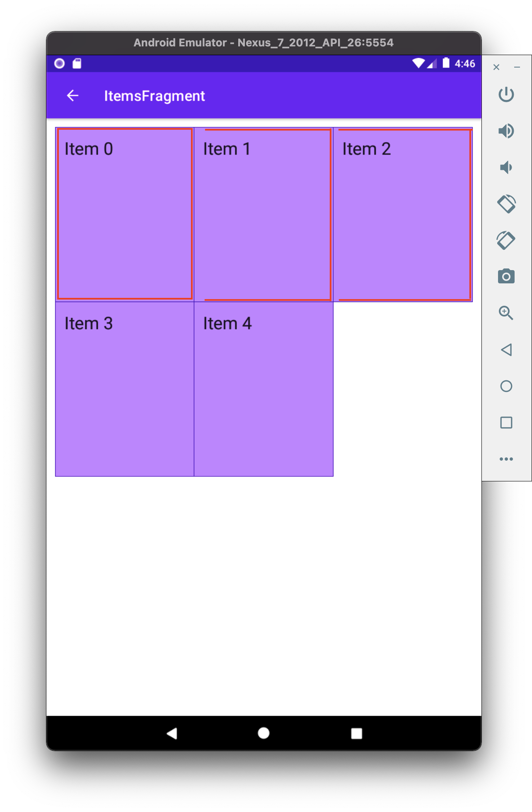
Task: Lower volume with the volume down icon
Action: coord(506,167)
